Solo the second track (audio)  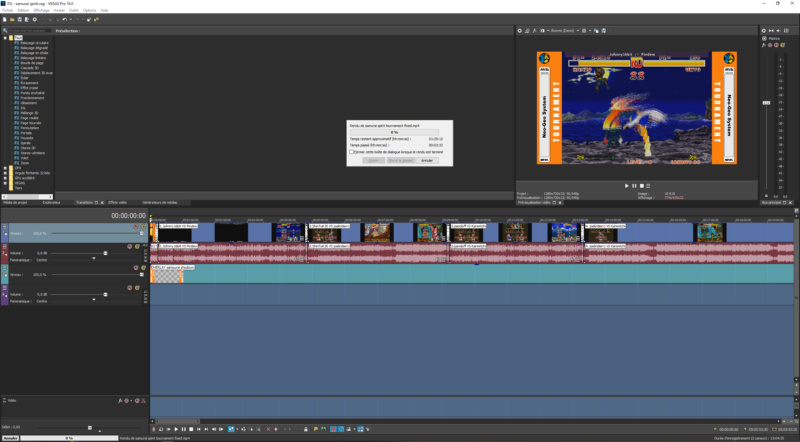(137, 247)
